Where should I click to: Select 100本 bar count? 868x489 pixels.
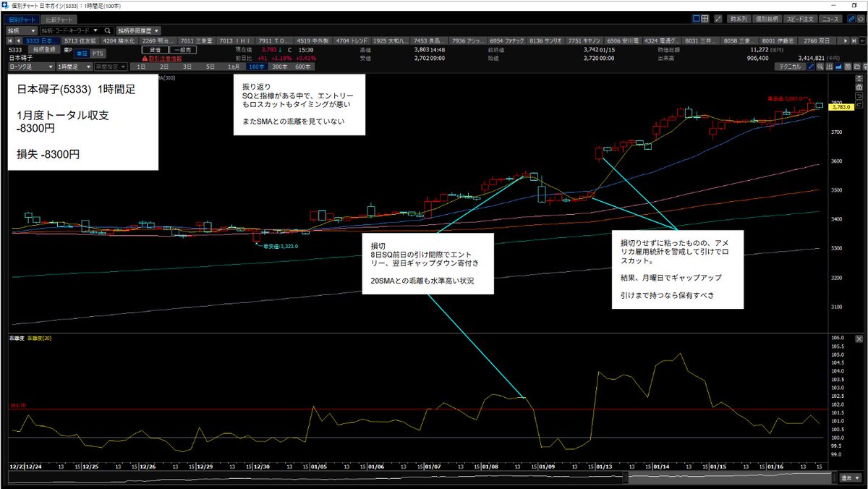coord(256,66)
